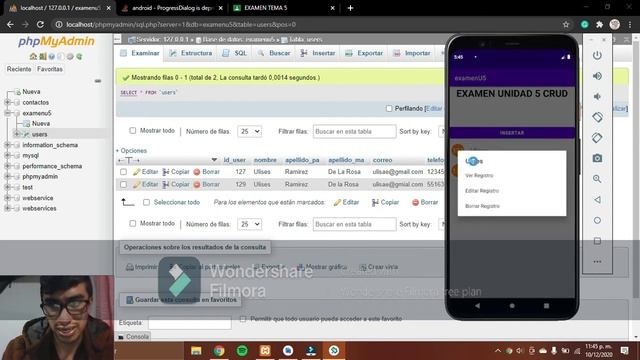Image resolution: width=640 pixels, height=360 pixels.
Task: Tap the phone's home navigation button
Action: pos(512,305)
